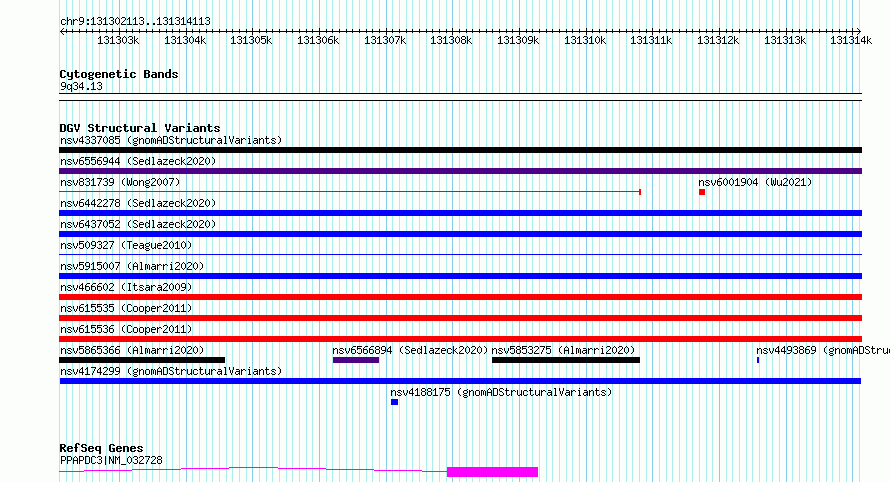Open nsv5853275 (Almarri2020) variant label
This screenshot has height=482, width=890.
[563, 350]
